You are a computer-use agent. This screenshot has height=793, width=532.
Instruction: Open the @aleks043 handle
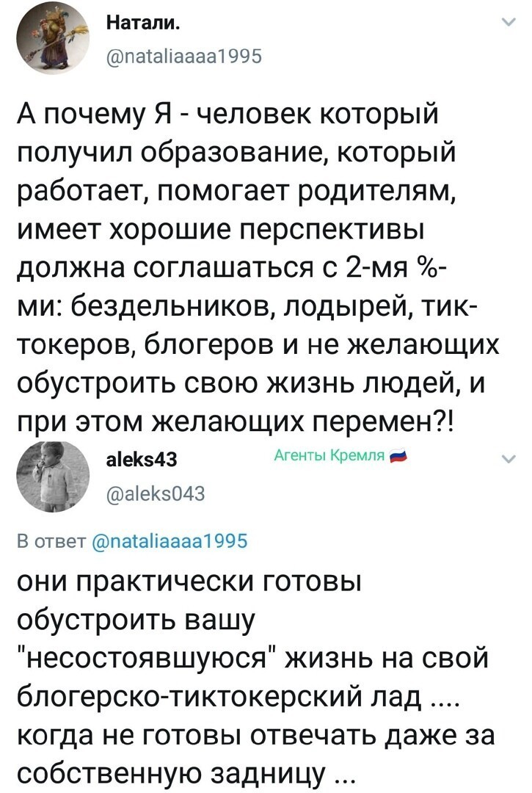[156, 493]
